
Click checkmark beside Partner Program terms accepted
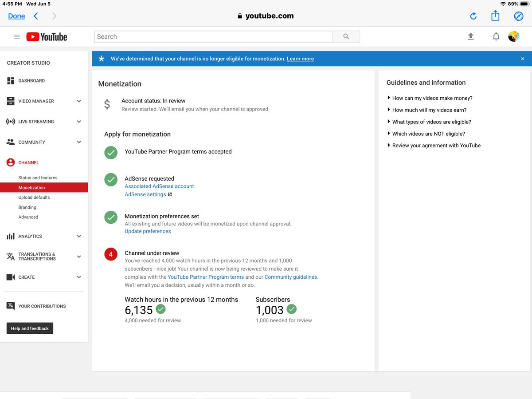coord(111,153)
